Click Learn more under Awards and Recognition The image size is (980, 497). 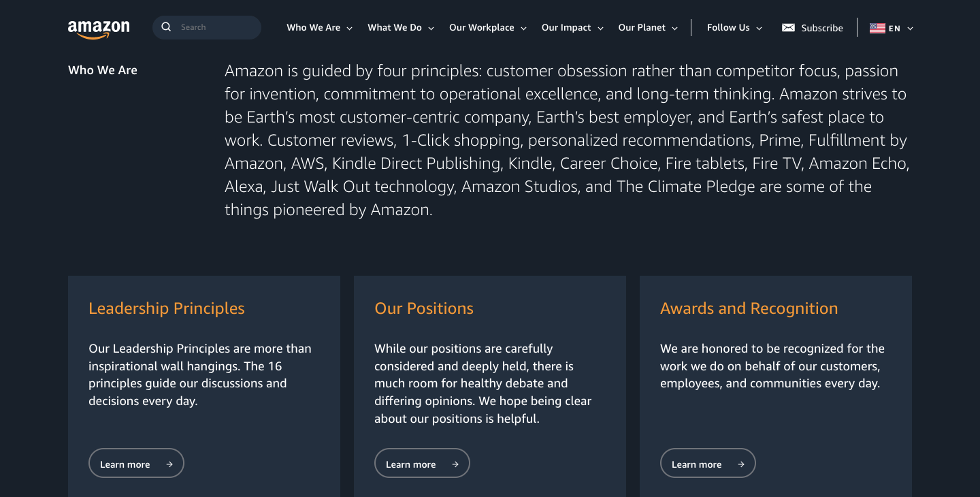tap(708, 464)
